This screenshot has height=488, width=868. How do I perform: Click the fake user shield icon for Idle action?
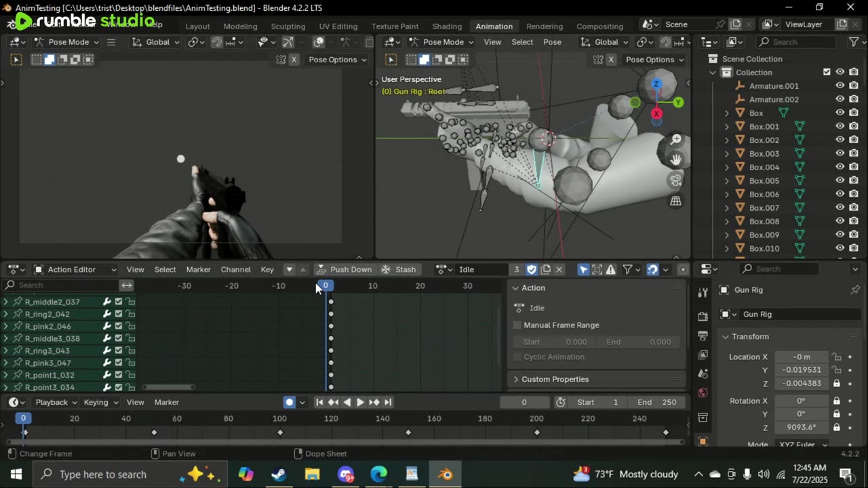[x=532, y=269]
